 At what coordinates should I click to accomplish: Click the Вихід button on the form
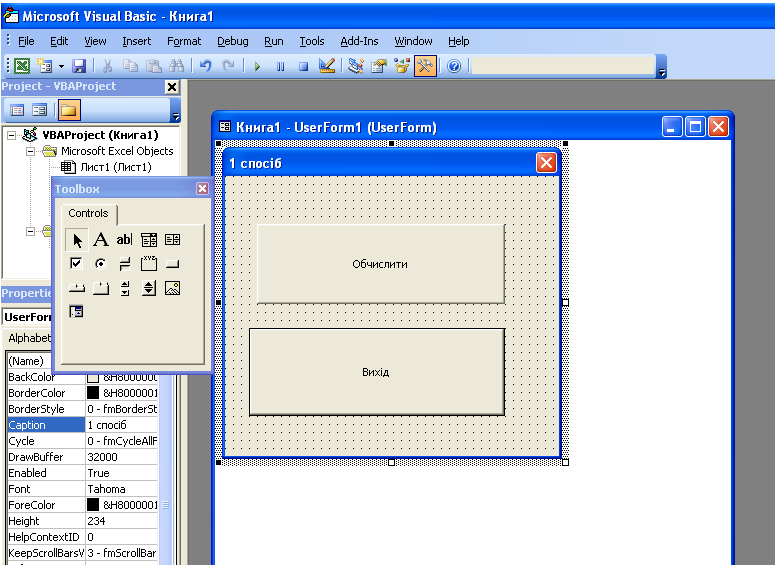coord(377,372)
